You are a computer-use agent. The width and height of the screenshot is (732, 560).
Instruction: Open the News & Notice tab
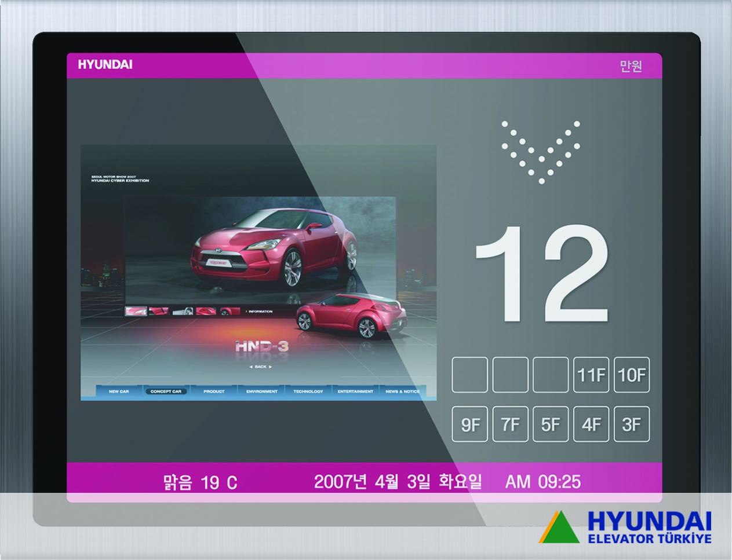click(x=403, y=391)
